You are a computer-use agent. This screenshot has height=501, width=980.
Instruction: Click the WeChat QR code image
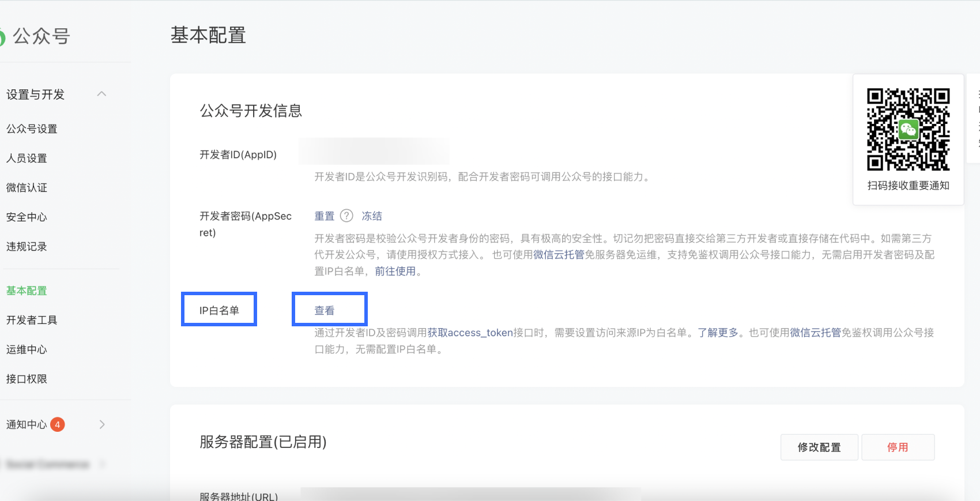908,129
